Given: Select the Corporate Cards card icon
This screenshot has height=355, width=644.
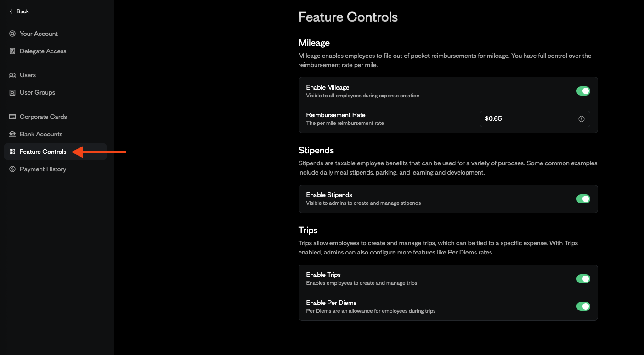Looking at the screenshot, I should pos(12,117).
